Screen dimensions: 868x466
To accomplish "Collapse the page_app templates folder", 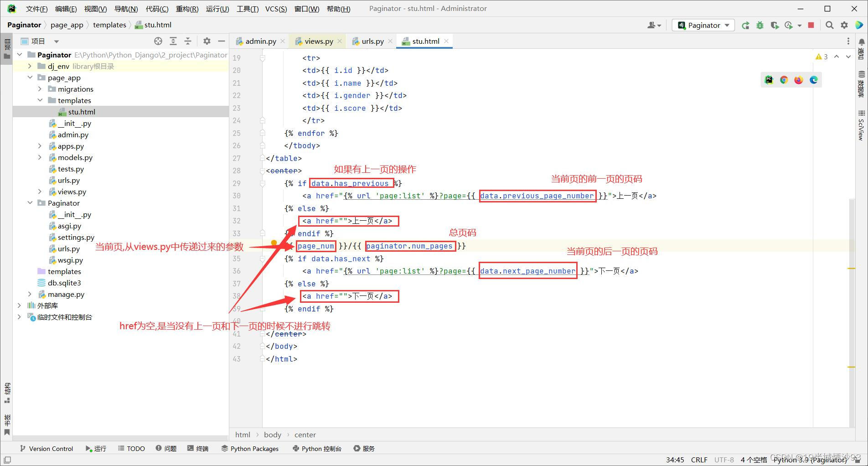I will [40, 100].
